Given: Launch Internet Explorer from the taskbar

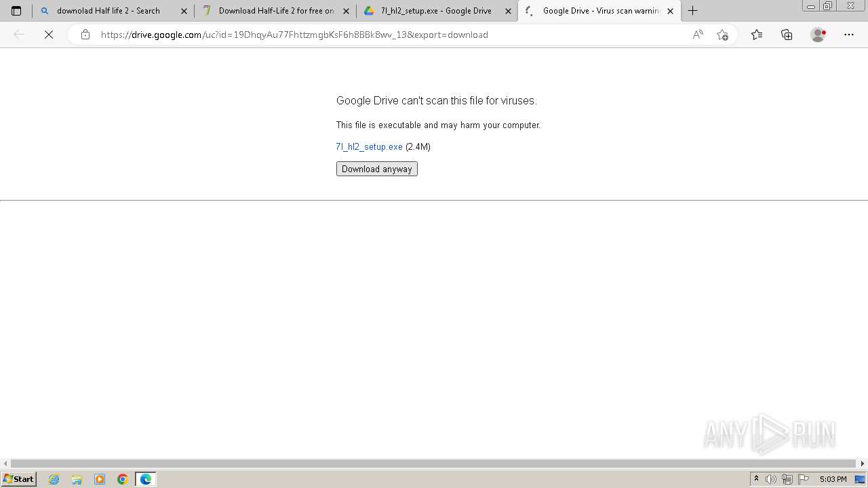Looking at the screenshot, I should (54, 479).
